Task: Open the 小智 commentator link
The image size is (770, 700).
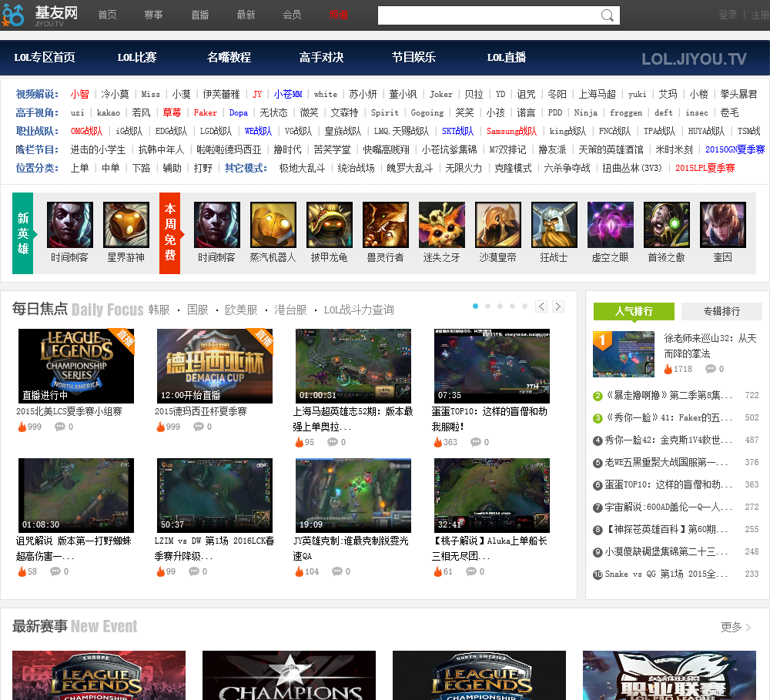Action: [79, 94]
